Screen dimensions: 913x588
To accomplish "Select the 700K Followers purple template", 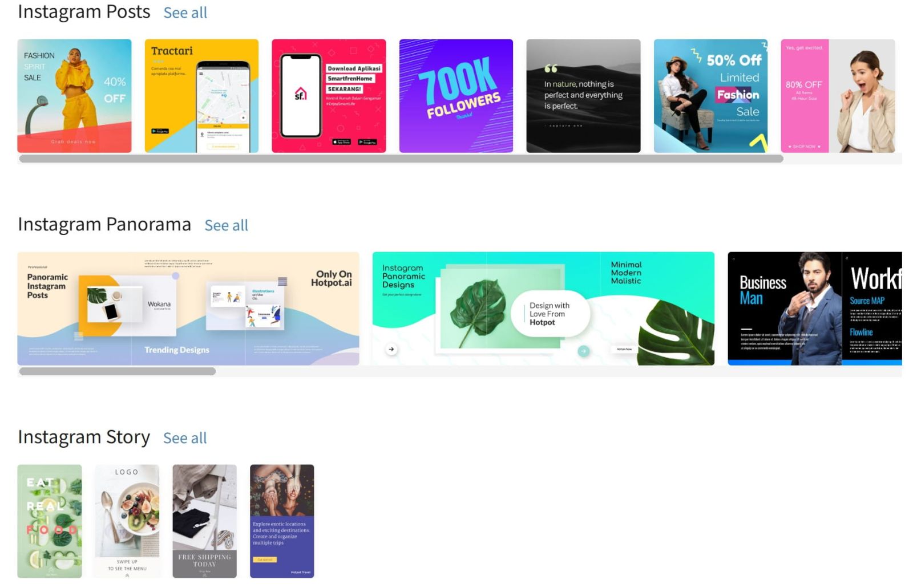I will 456,96.
